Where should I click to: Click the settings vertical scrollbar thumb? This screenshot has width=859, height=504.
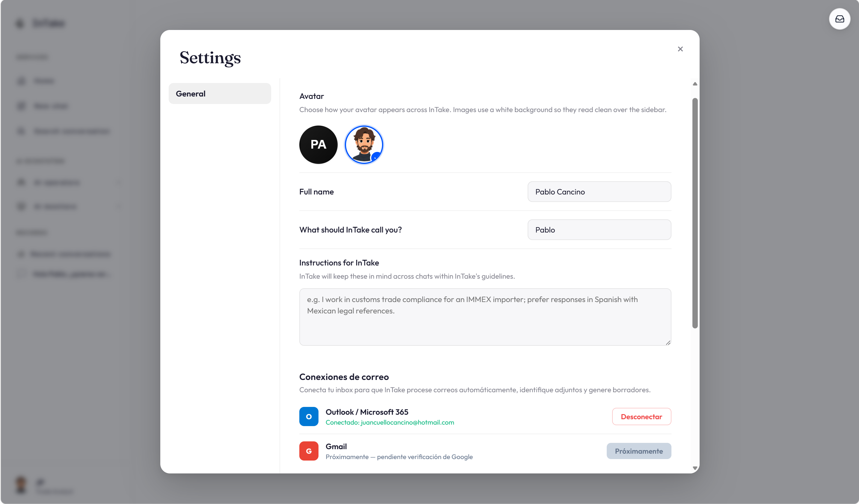coord(695,213)
